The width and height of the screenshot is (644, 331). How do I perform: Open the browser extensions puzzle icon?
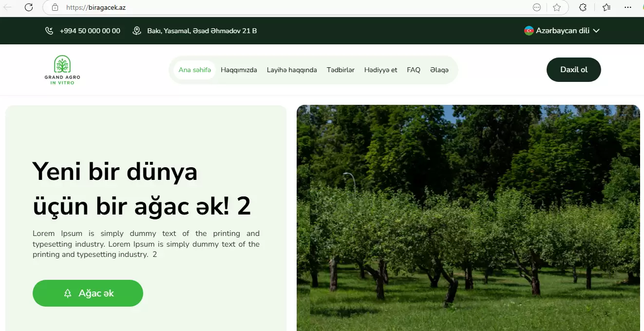[583, 7]
